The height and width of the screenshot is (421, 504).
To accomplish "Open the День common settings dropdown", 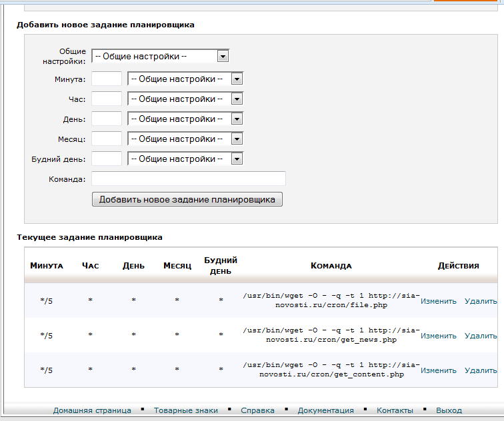I will (185, 119).
